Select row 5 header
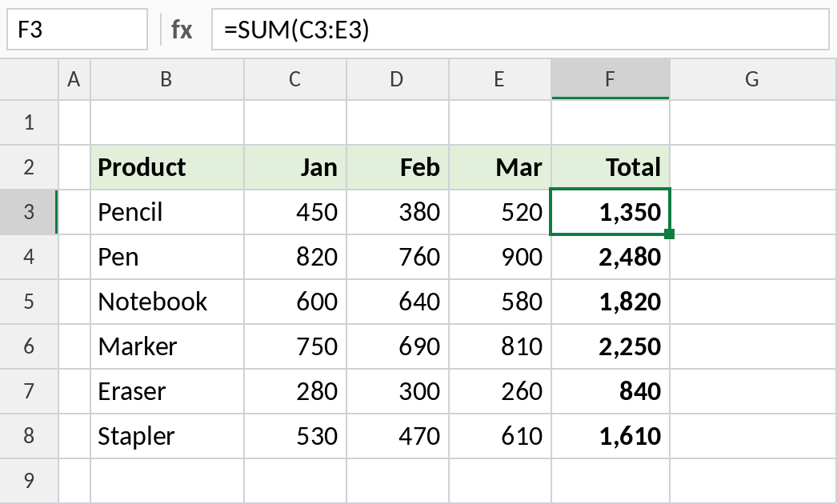 (29, 302)
